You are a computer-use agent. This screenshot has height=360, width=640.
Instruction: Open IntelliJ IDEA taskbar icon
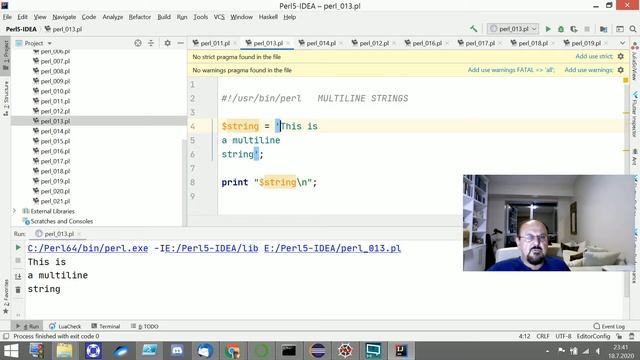pyautogui.click(x=401, y=351)
